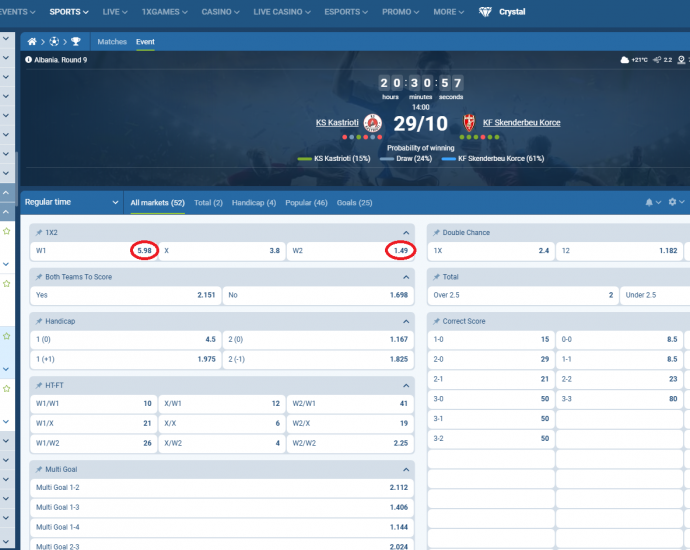This screenshot has height=550, width=690.
Task: Bet on W2 at 1.49
Action: 350,251
